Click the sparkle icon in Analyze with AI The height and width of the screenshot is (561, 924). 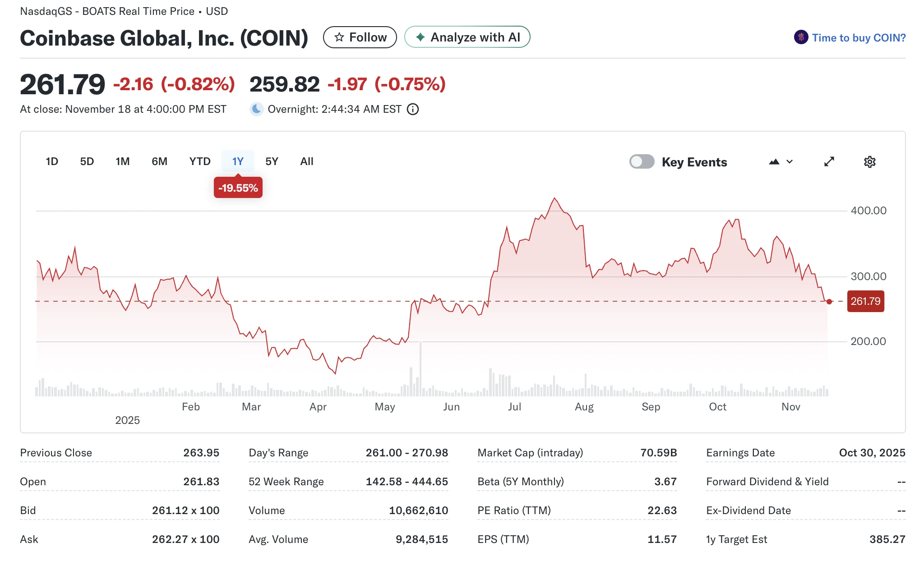pos(420,37)
